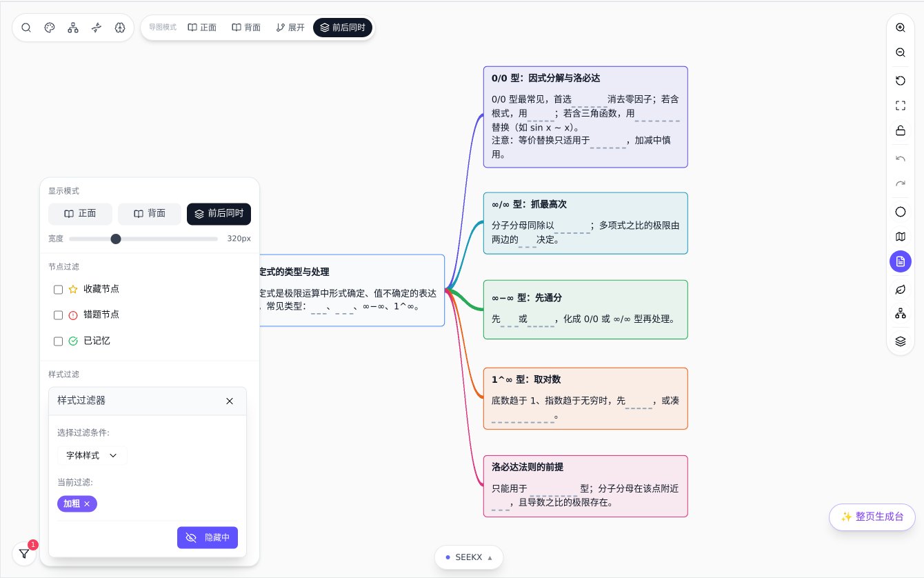Zoom out with the minus magnifier icon

901,52
